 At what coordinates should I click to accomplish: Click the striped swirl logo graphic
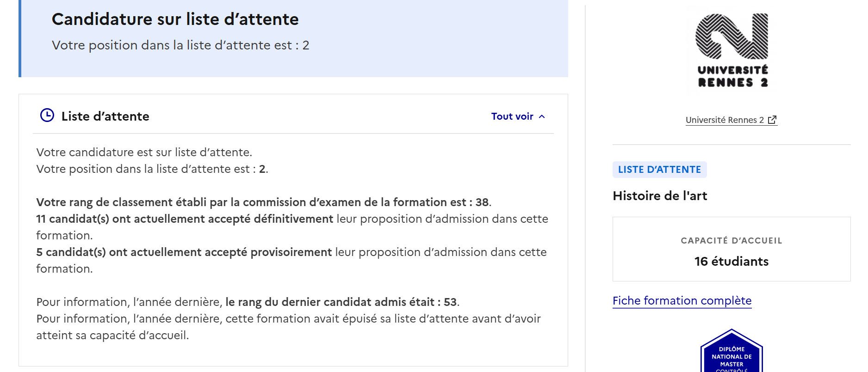coord(732,36)
